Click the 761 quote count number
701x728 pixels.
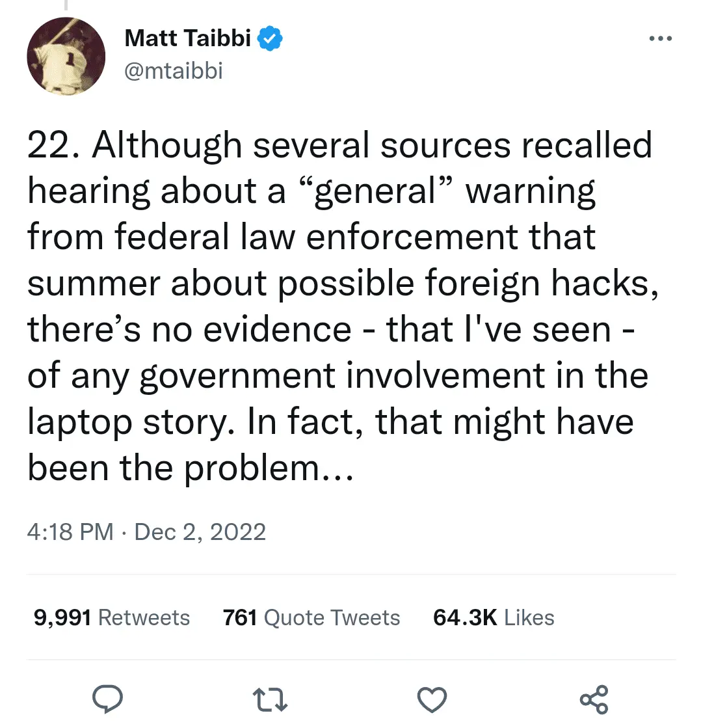pyautogui.click(x=239, y=617)
